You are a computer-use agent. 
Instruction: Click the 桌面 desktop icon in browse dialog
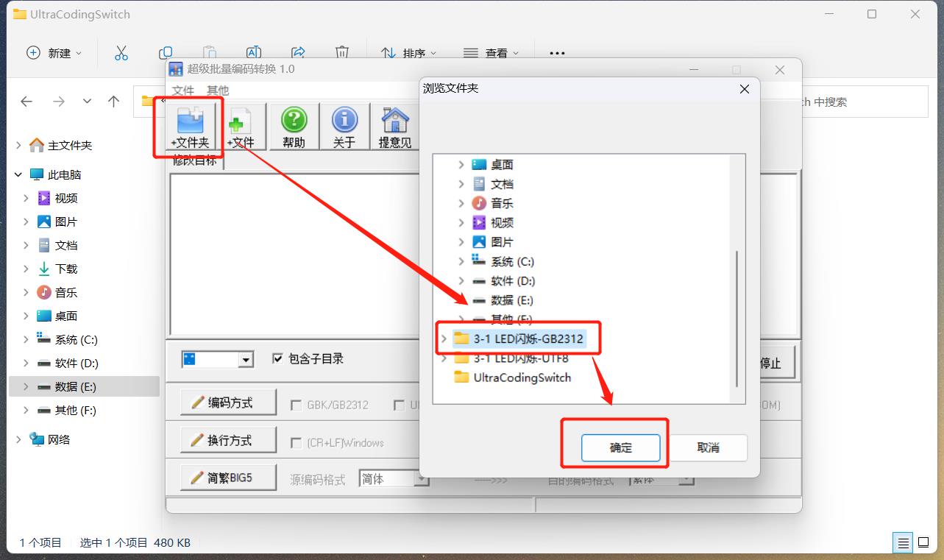click(x=479, y=165)
